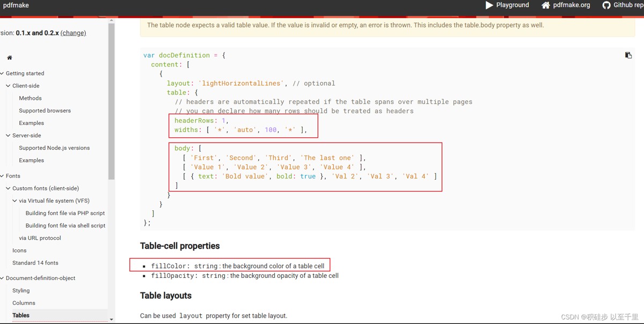Copy the code sample with clipboard icon
Image resolution: width=644 pixels, height=324 pixels.
coord(628,55)
